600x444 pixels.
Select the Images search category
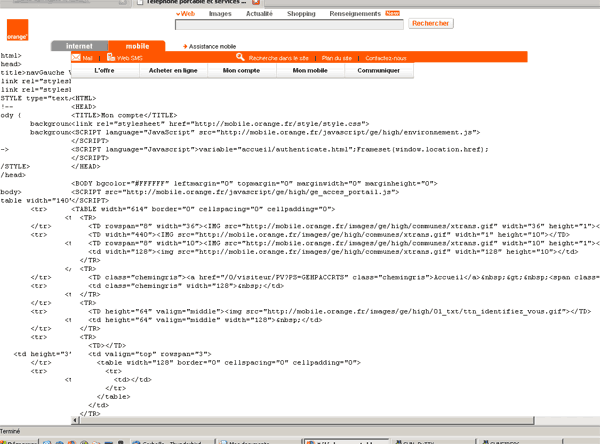[220, 14]
